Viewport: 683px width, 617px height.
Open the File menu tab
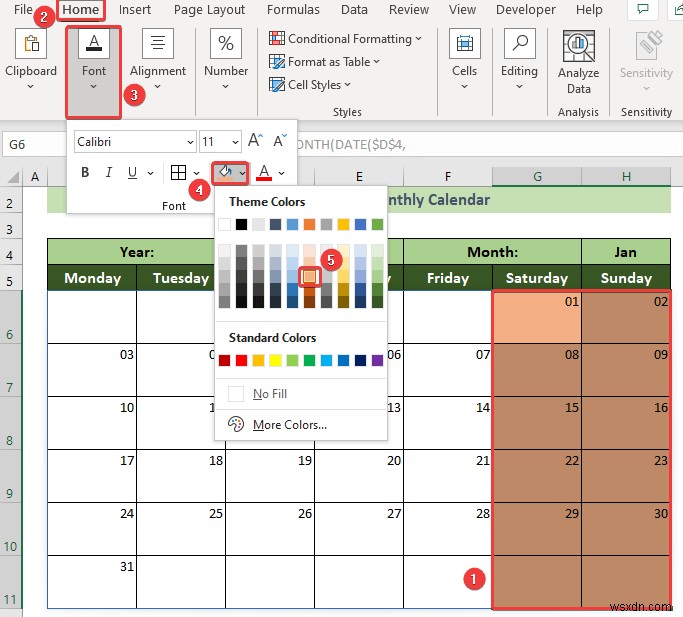23,10
